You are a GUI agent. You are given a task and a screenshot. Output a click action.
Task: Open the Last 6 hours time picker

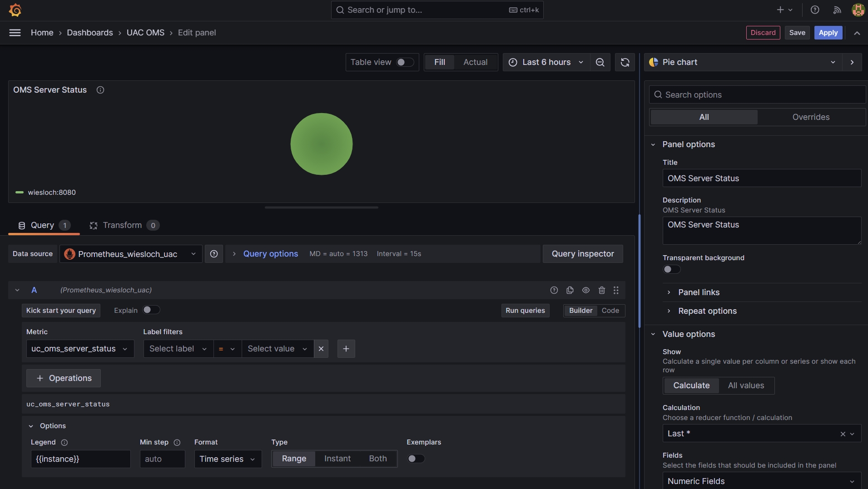click(546, 62)
